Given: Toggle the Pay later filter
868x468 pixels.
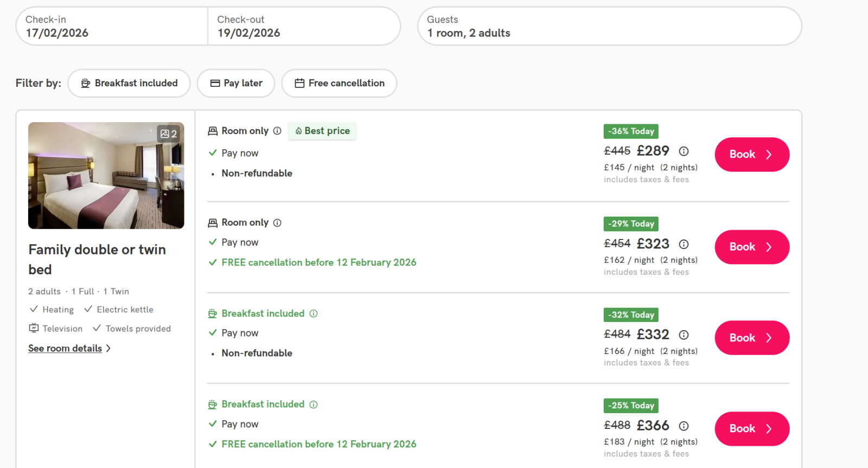Looking at the screenshot, I should point(236,83).
